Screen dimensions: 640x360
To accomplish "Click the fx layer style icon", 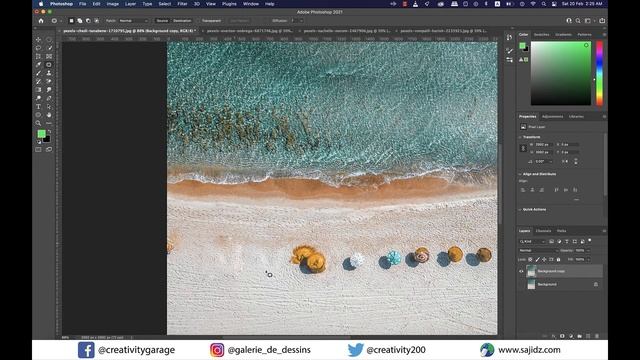I will [x=553, y=336].
